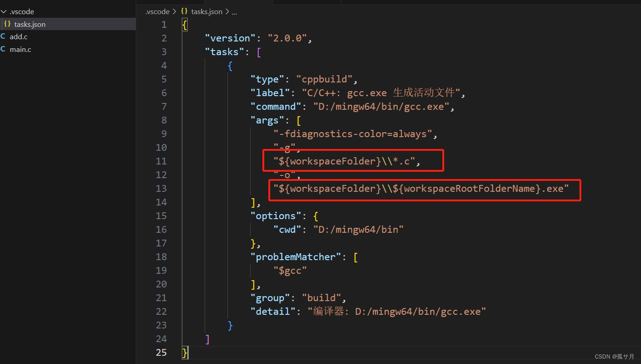Screen dimensions: 641x364
Task: Click the "label" key text
Action: tap(270, 93)
